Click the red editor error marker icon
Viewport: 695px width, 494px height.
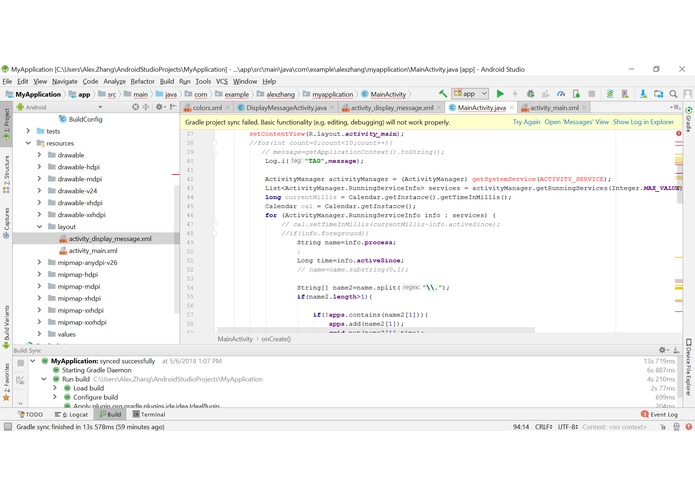point(679,133)
